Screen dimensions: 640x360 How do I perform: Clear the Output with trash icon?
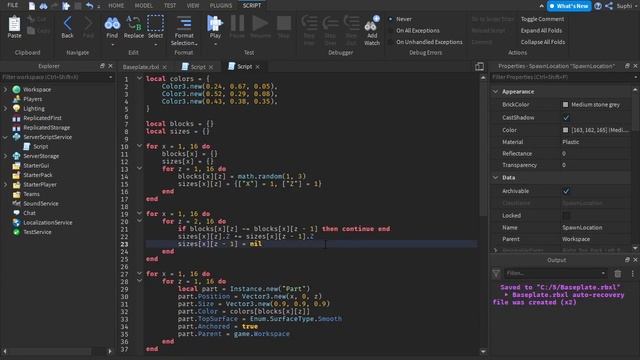[x=618, y=273]
